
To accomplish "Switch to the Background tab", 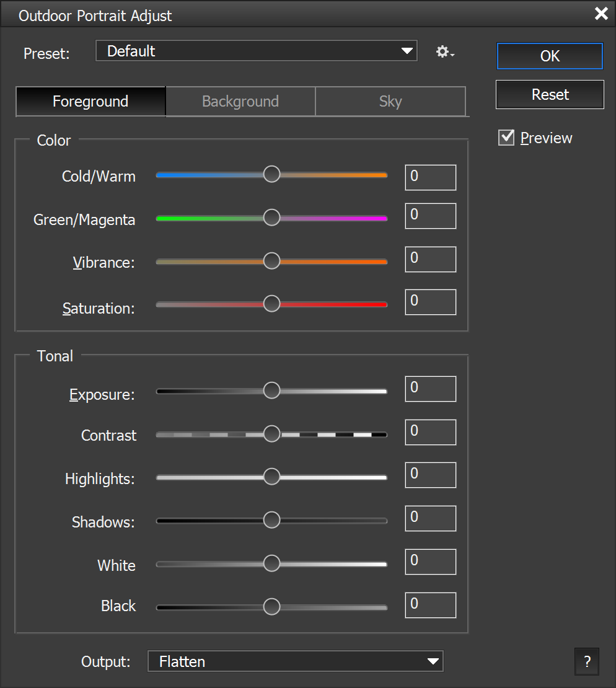I will (240, 102).
